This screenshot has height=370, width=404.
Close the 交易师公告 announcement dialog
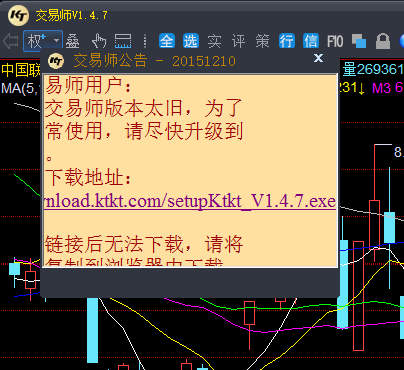click(318, 58)
